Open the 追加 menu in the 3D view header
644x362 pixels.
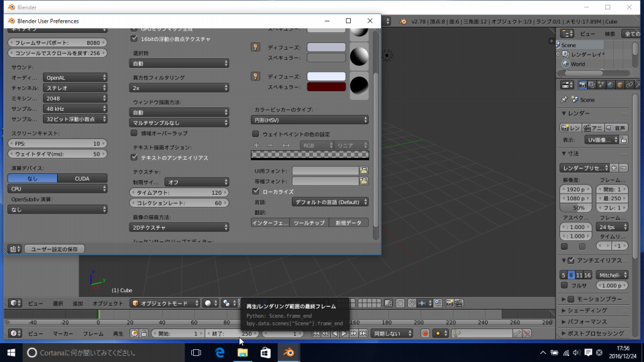point(78,303)
